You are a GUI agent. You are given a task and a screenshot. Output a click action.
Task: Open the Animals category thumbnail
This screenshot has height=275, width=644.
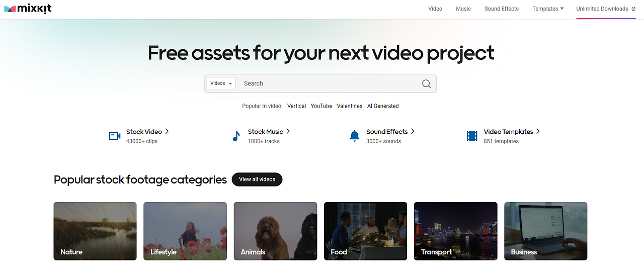[275, 231]
